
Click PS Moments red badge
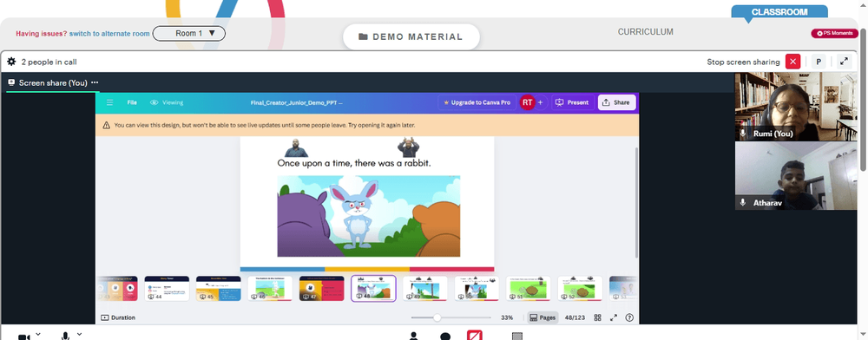click(835, 33)
